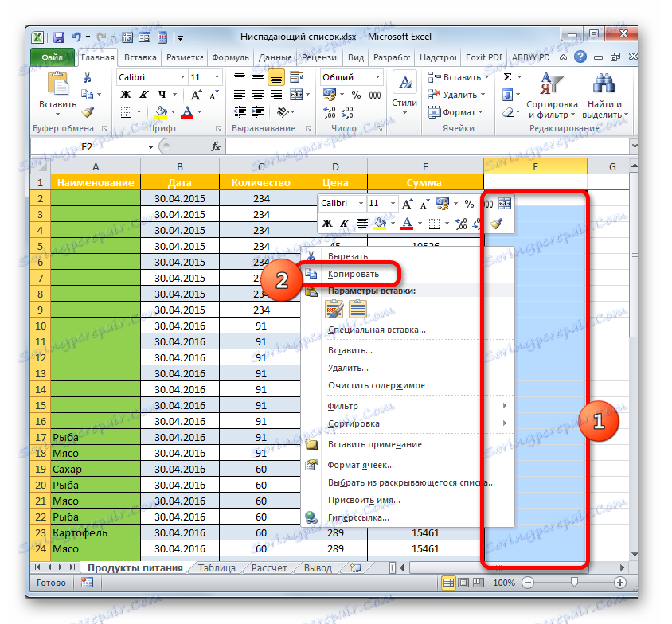The width and height of the screenshot is (672, 624).
Task: Click the increase decimal icon in ribbon
Action: pyautogui.click(x=330, y=112)
